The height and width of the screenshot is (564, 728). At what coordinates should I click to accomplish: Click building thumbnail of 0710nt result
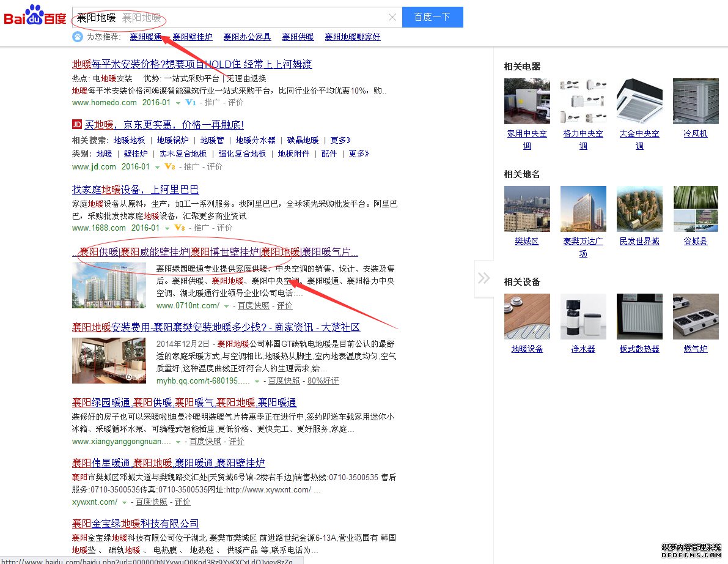pyautogui.click(x=109, y=285)
